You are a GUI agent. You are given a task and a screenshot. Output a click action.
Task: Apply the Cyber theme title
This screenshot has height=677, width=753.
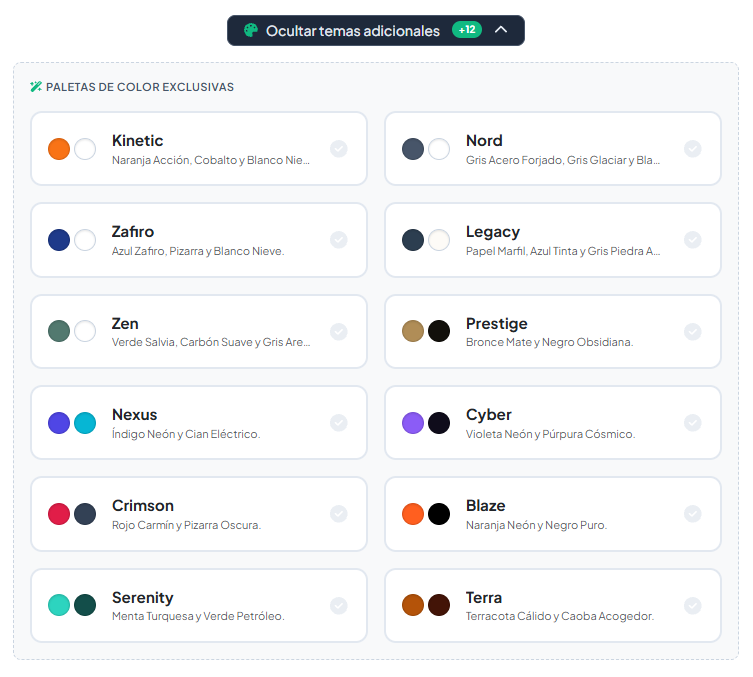tap(489, 415)
